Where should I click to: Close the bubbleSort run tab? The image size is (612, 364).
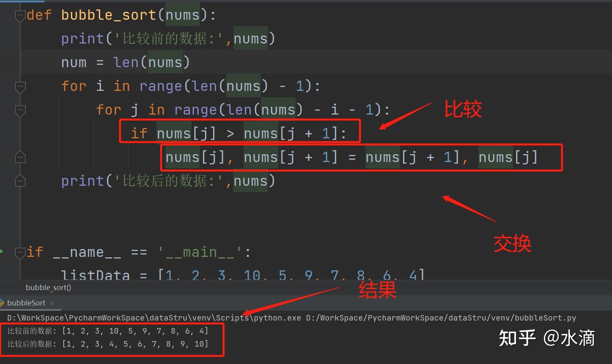click(53, 303)
